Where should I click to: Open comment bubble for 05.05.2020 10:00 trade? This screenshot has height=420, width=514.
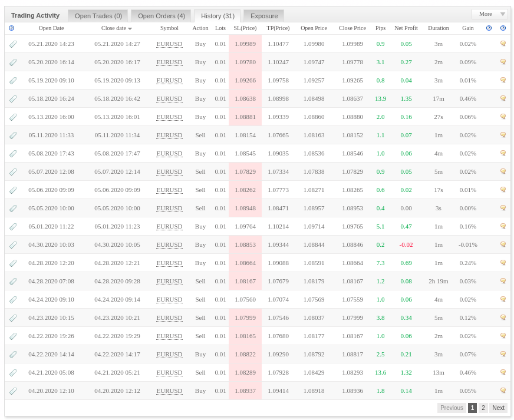[503, 208]
